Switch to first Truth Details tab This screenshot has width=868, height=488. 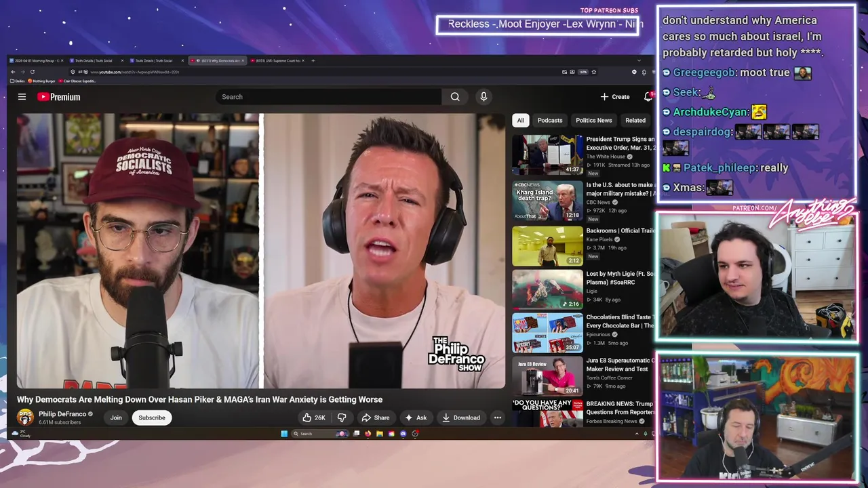(x=96, y=60)
